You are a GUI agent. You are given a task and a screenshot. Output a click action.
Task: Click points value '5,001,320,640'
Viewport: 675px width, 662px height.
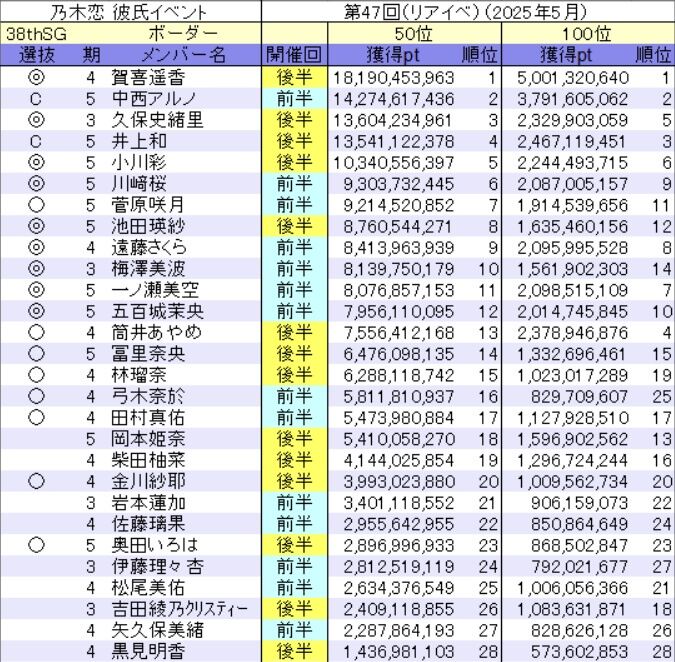pos(573,78)
